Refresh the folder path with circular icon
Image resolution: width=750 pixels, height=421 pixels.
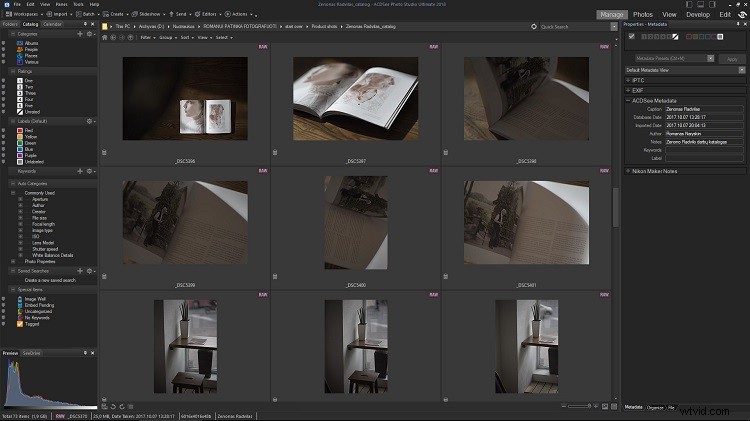coord(534,27)
